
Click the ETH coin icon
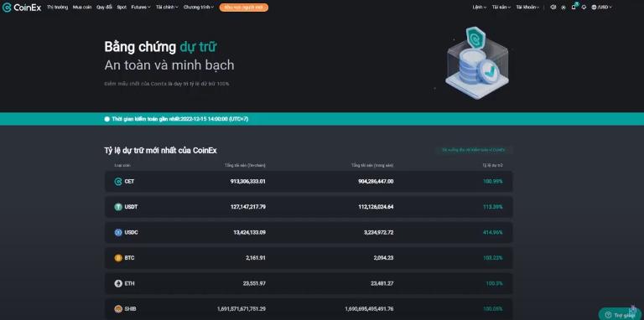118,283
